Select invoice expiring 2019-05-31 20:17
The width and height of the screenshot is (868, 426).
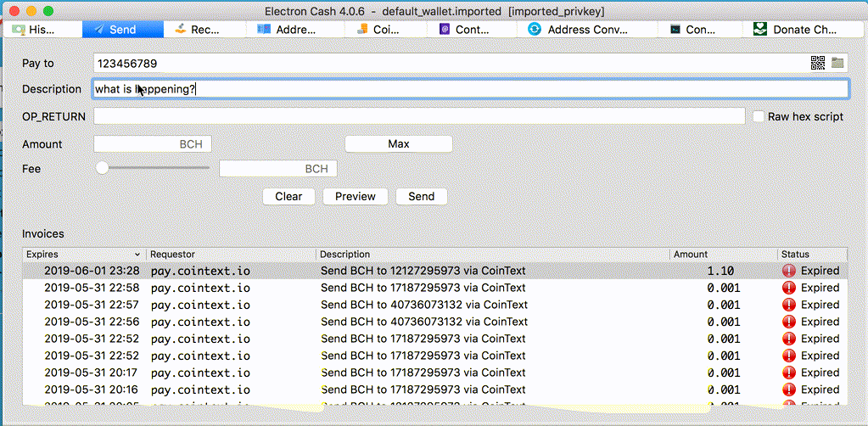click(435, 373)
